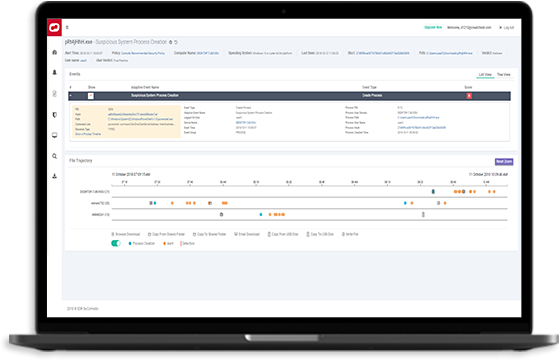
Task: Switch to List View tab
Action: pyautogui.click(x=485, y=75)
